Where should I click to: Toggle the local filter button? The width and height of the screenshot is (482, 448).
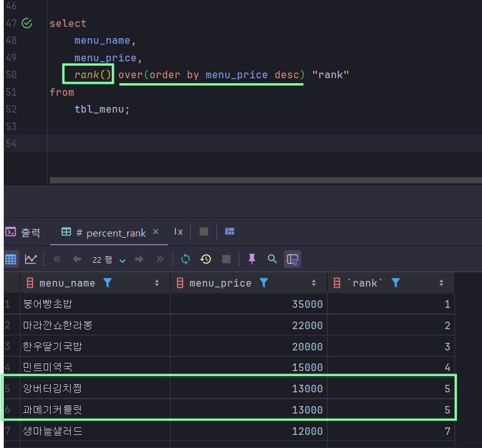293,260
